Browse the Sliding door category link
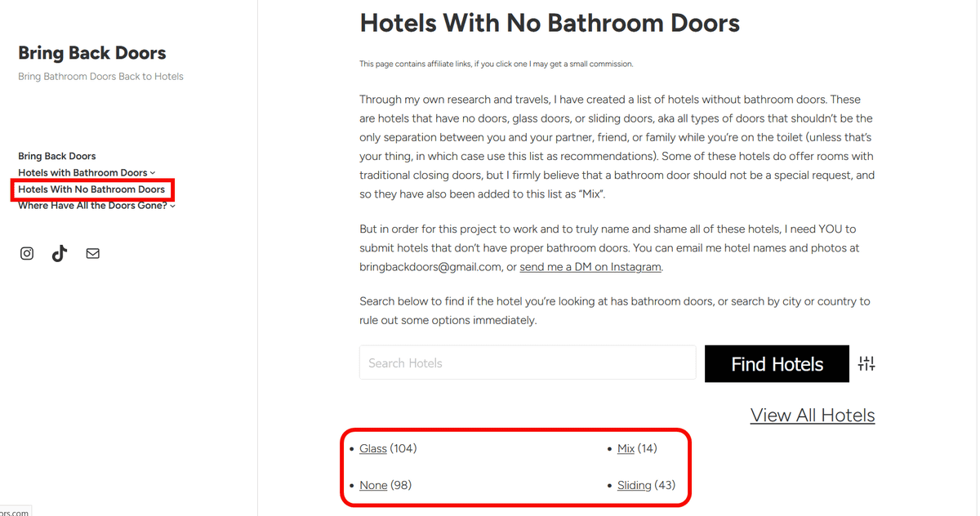The height and width of the screenshot is (516, 980). (x=635, y=485)
